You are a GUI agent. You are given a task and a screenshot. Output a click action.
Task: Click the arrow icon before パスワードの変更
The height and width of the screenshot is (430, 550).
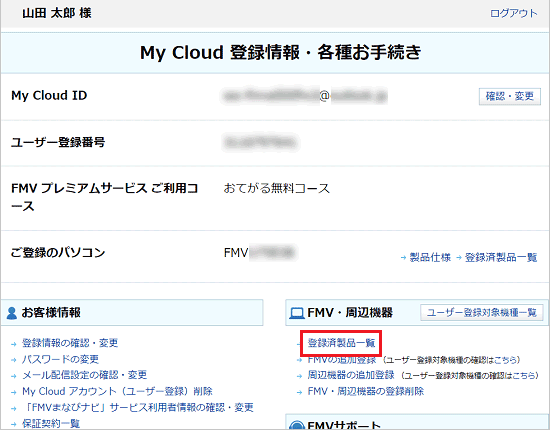[x=14, y=360]
